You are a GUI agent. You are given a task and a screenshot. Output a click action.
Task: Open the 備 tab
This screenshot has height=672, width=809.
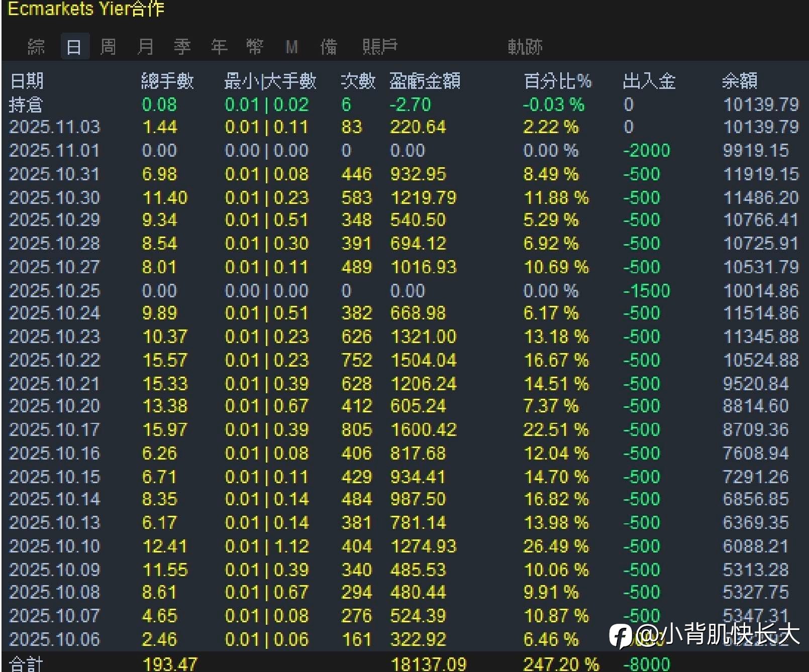point(329,47)
